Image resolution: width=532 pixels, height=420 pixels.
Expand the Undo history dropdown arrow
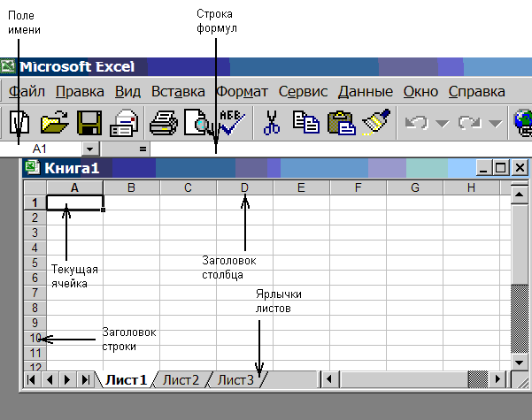click(442, 124)
